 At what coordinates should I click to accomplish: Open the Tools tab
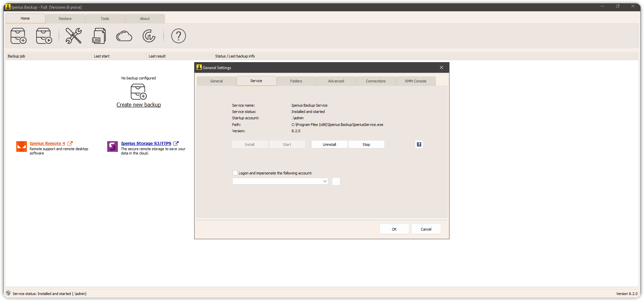tap(105, 19)
